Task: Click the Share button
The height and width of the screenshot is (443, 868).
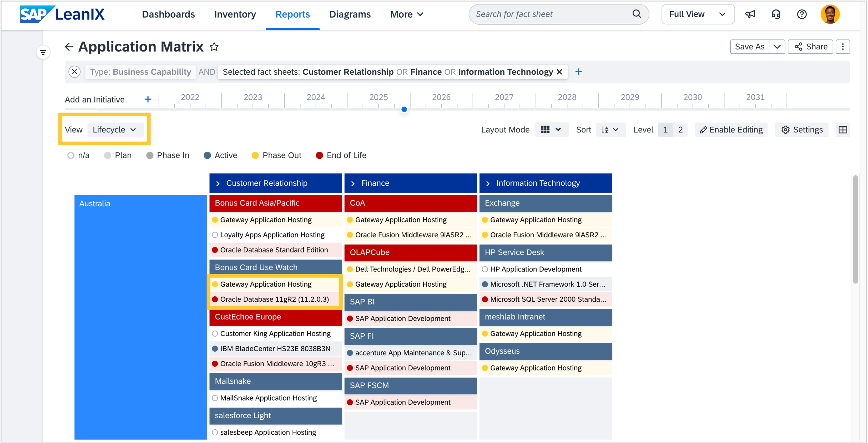Action: click(810, 47)
